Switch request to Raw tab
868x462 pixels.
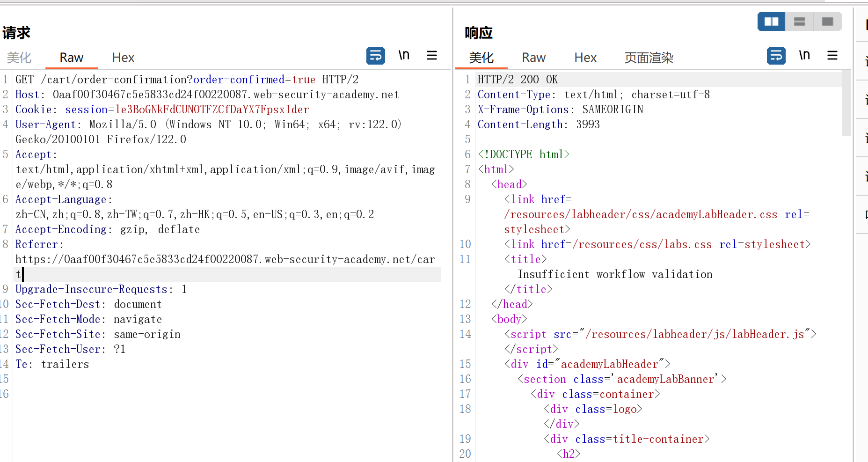tap(72, 58)
